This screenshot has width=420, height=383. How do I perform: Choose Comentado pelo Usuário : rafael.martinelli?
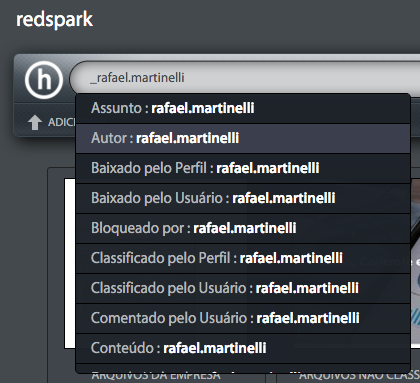243,318
